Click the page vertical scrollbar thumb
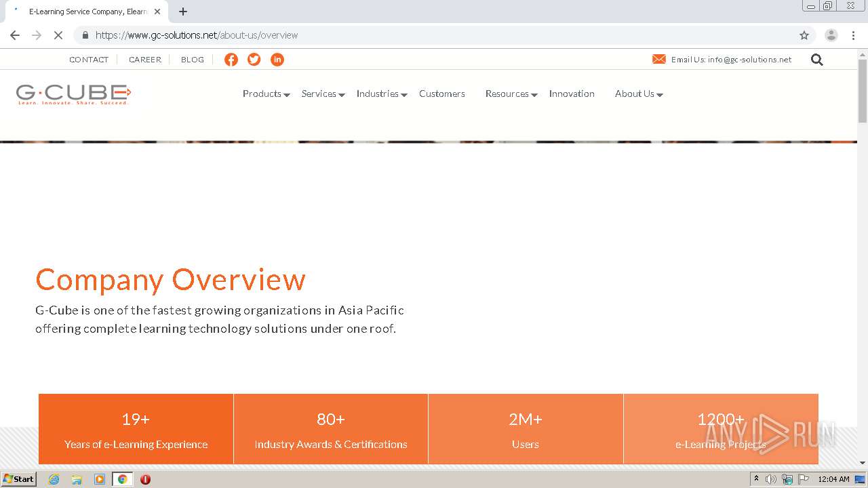This screenshot has height=488, width=868. [863, 91]
